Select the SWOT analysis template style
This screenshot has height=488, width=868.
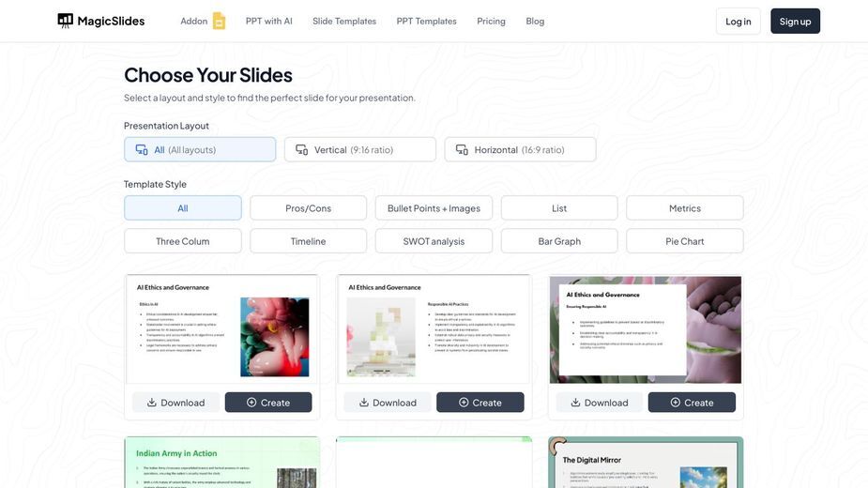pos(434,241)
